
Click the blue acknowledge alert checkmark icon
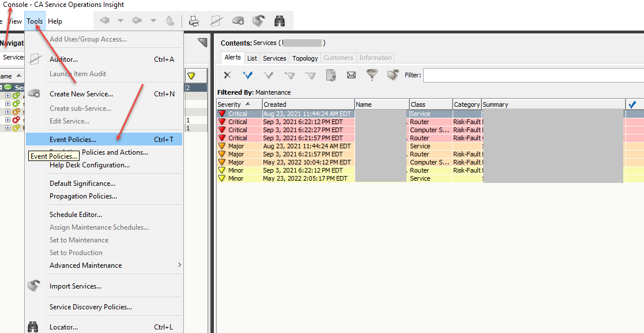(248, 75)
